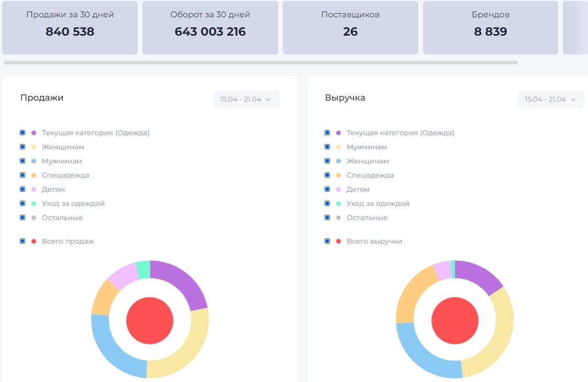Toggle Уход за одеждой checkbox in Продажи legend

[23, 203]
